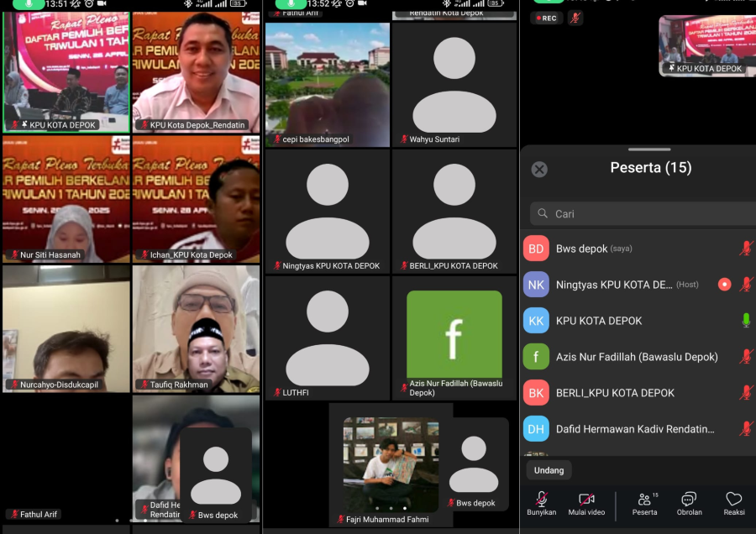This screenshot has width=756, height=534.
Task: Click the BD avatar for Bws depok
Action: 536,249
